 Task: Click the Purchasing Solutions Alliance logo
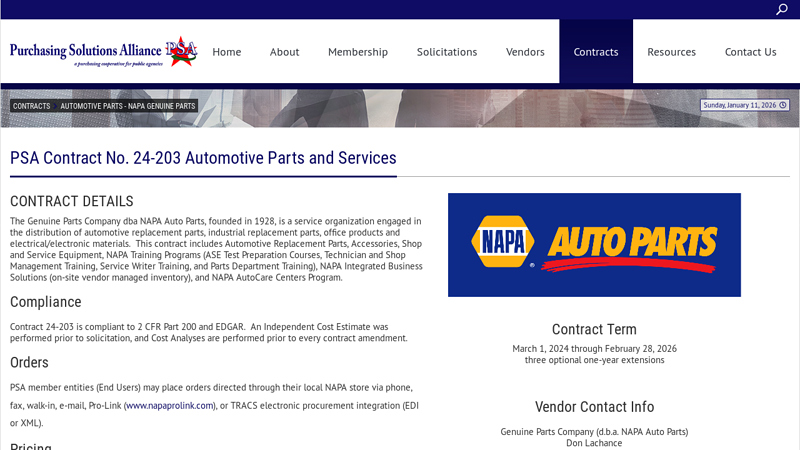(x=104, y=52)
